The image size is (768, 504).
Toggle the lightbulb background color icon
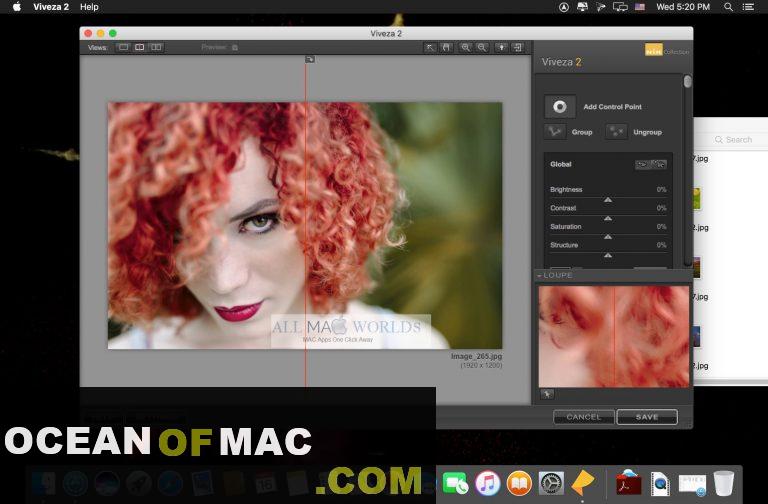(x=501, y=47)
